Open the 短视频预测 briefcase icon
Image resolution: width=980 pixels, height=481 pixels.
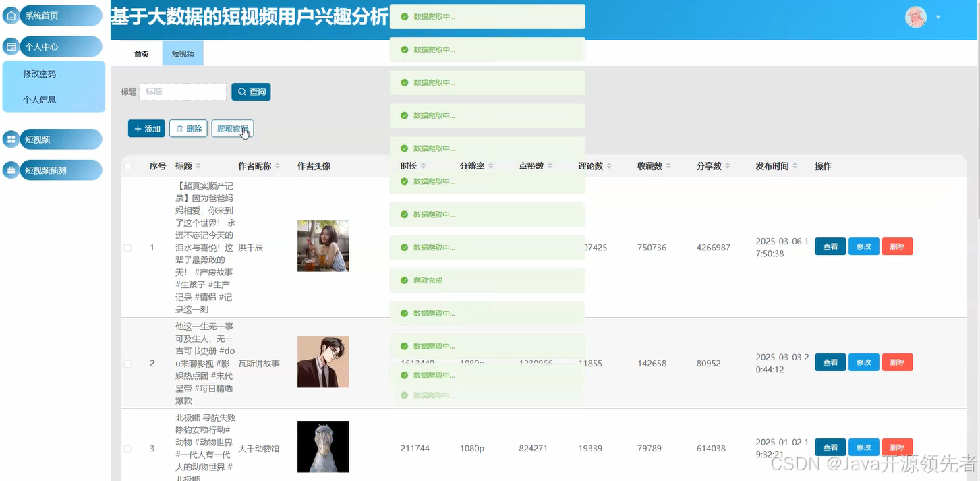point(11,171)
